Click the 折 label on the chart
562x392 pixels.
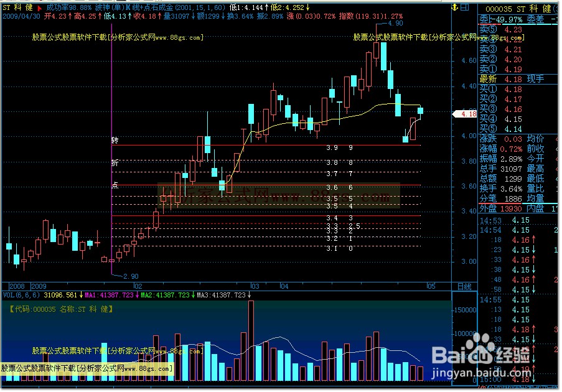[115, 163]
